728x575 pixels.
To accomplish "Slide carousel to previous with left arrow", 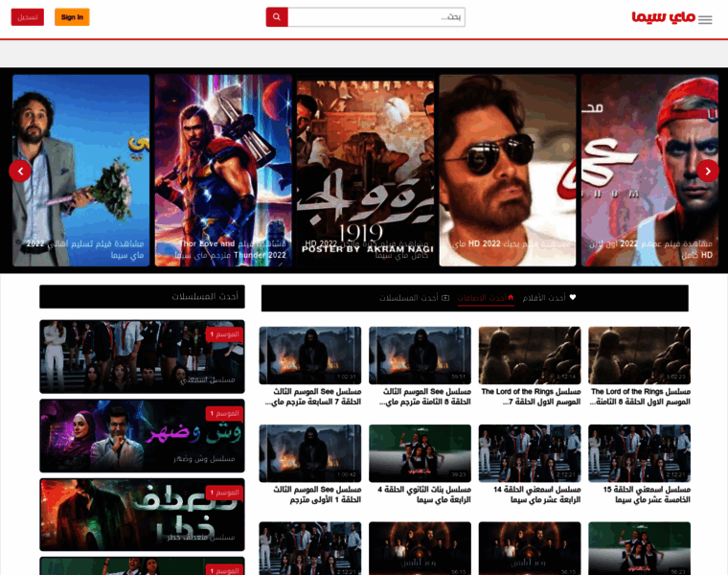I will pyautogui.click(x=20, y=171).
